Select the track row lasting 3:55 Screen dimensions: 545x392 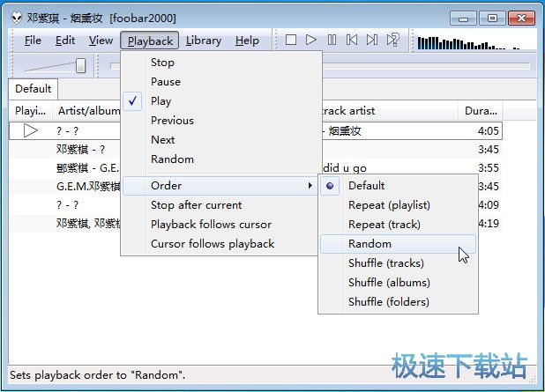[x=256, y=168]
